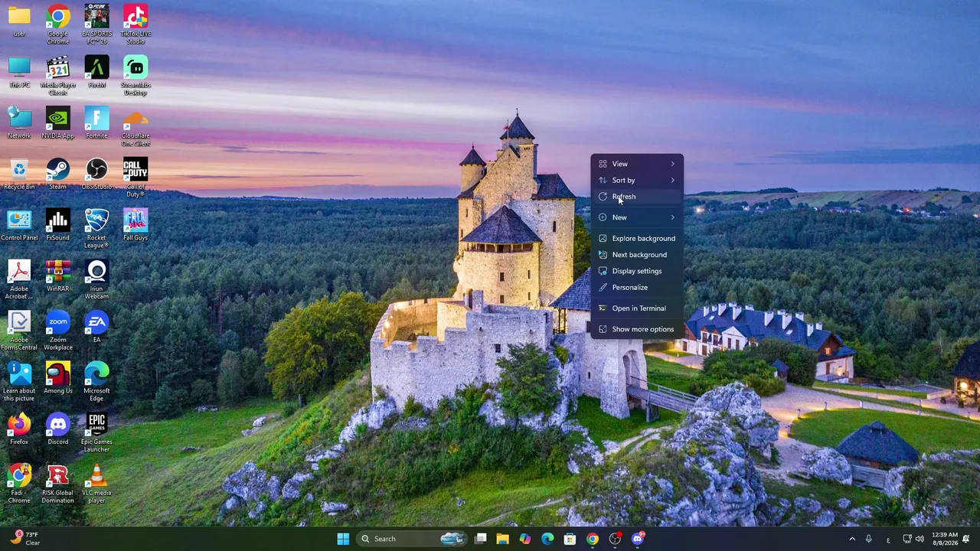980x551 pixels.
Task: Launch Epic Games Launcher shortcut
Action: 96,432
